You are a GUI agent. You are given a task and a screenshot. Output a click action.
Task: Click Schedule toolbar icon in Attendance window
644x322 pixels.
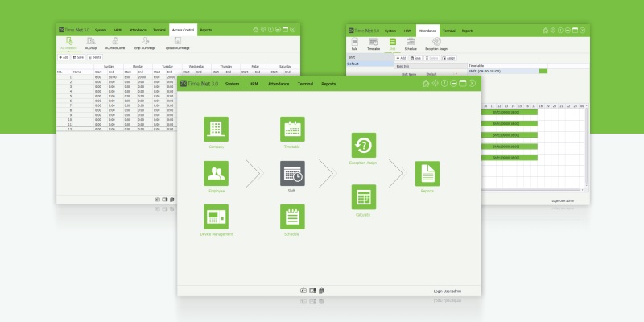[411, 42]
